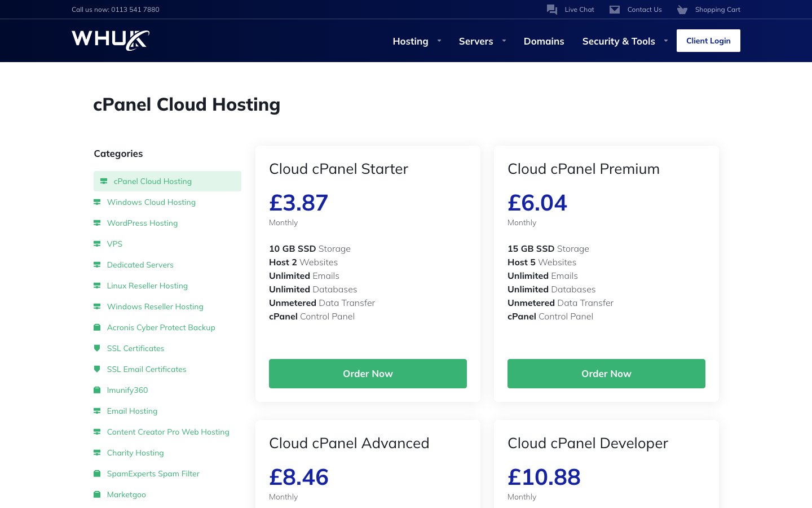Go to the Domains page
Screen dimensions: 812x508
(544, 41)
